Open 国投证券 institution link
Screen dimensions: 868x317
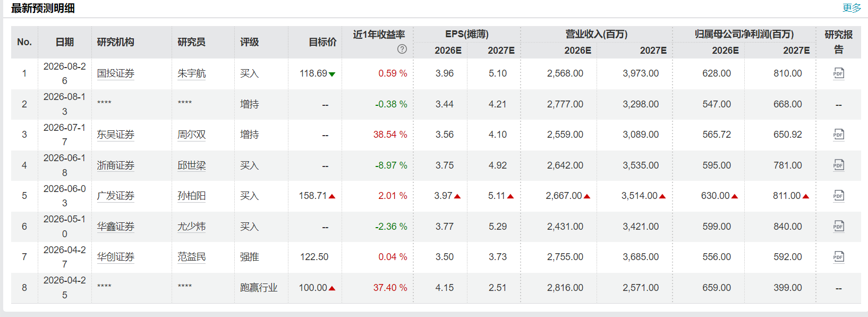[116, 73]
